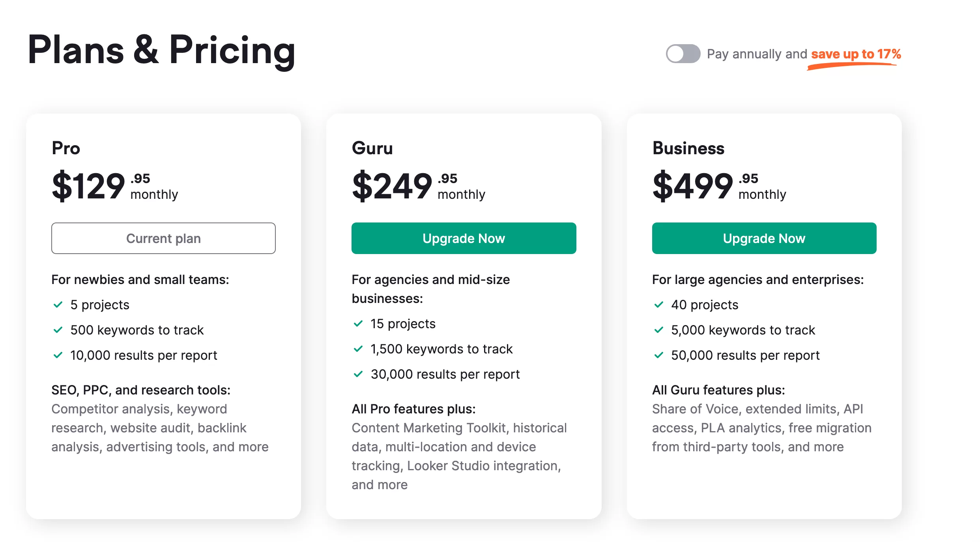The height and width of the screenshot is (542, 980).
Task: Click Upgrade Now for the Business plan
Action: click(764, 238)
